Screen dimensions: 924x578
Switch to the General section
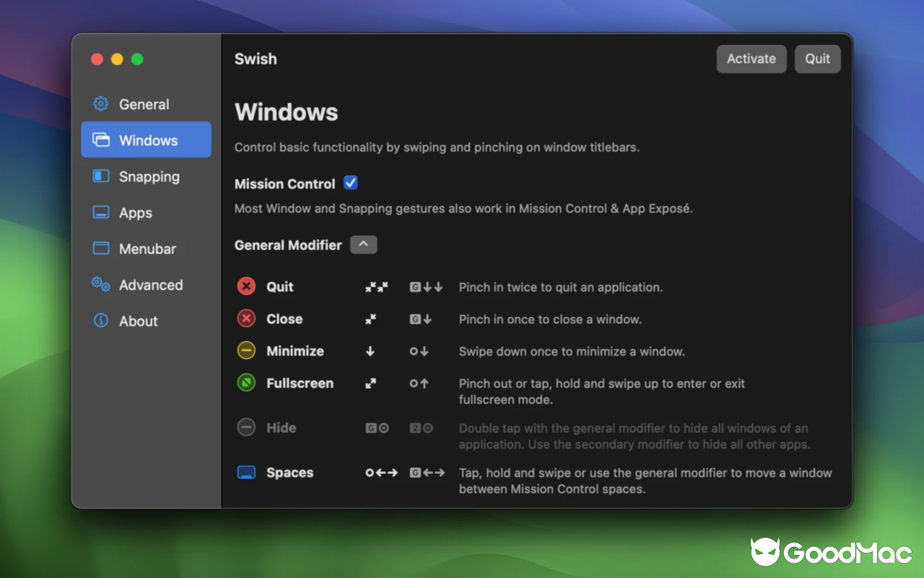point(144,103)
